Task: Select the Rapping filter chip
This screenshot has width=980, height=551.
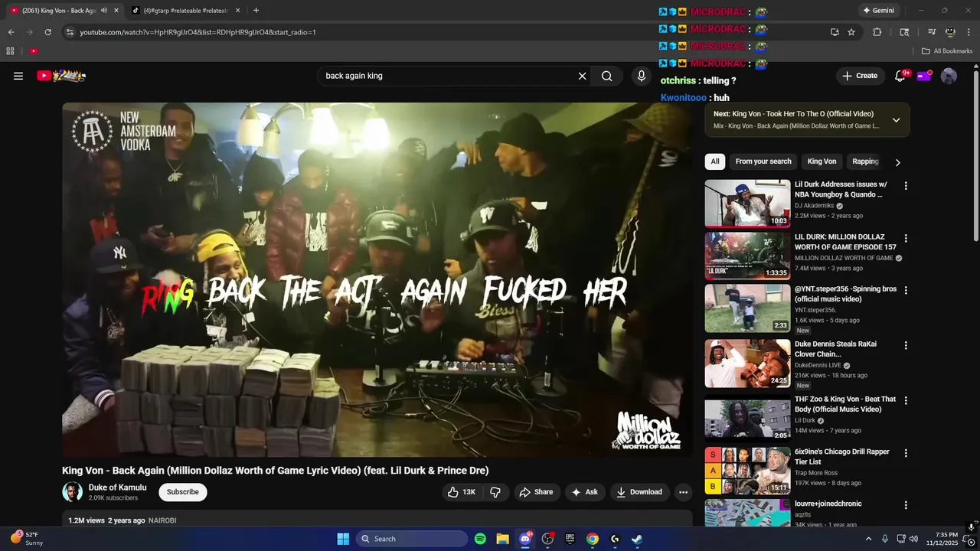Action: point(865,161)
